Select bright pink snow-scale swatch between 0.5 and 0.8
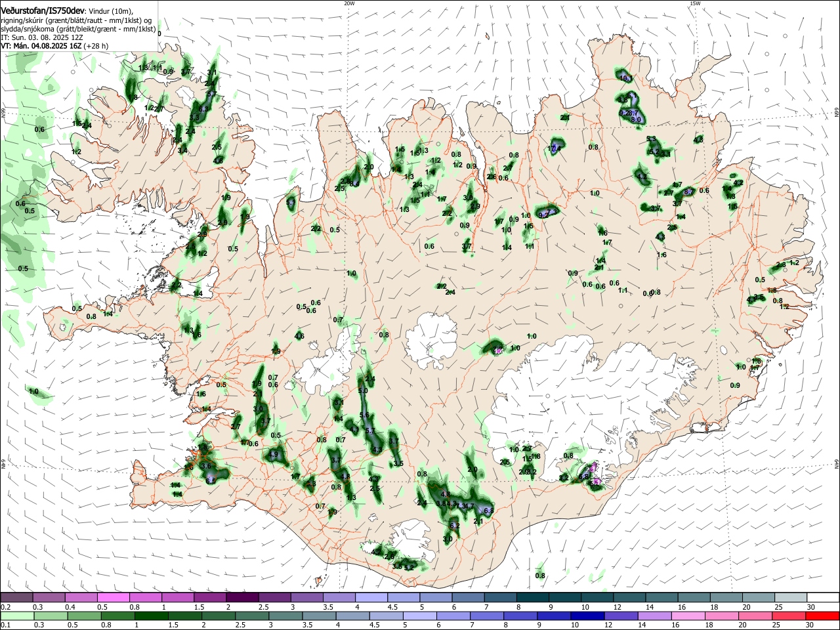Image resolution: width=840 pixels, height=630 pixels. pyautogui.click(x=113, y=597)
